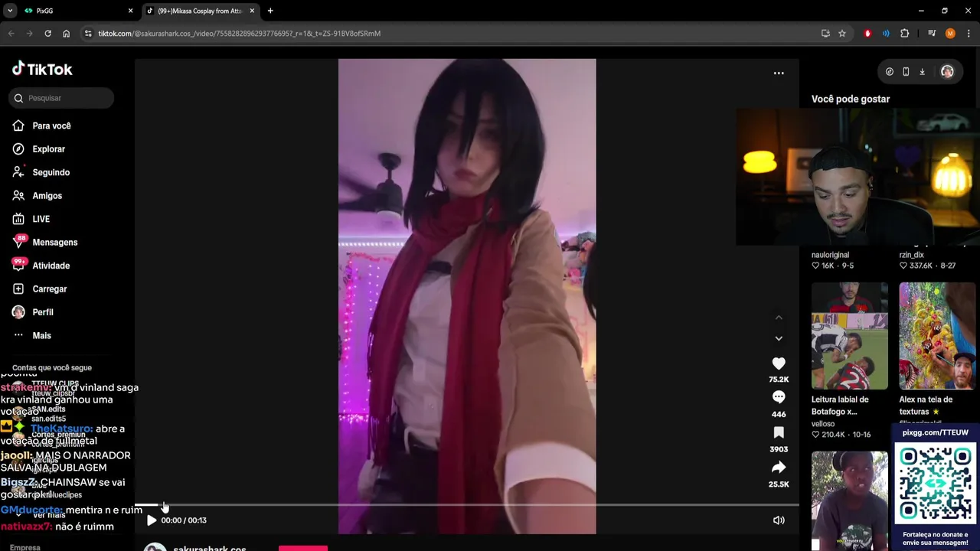Like the video with heart icon
This screenshot has height=551, width=980.
pos(779,364)
